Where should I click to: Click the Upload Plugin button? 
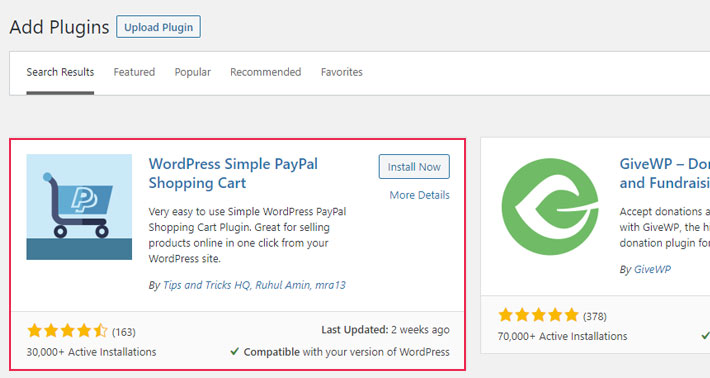pos(158,27)
